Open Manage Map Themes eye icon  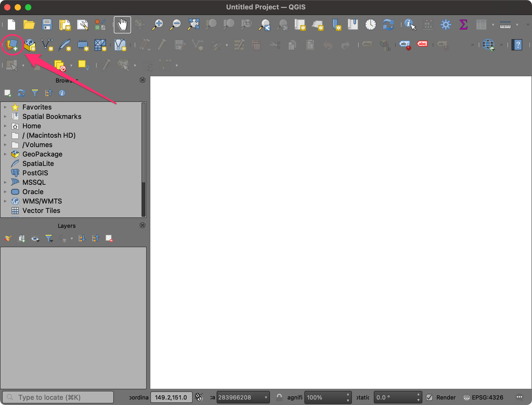[x=35, y=239]
